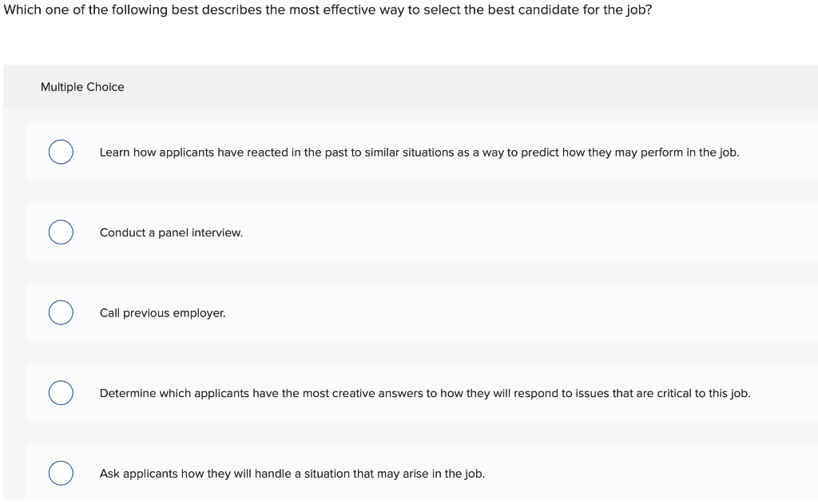The image size is (818, 504).
Task: Click the fourth answer option text
Action: [x=424, y=393]
